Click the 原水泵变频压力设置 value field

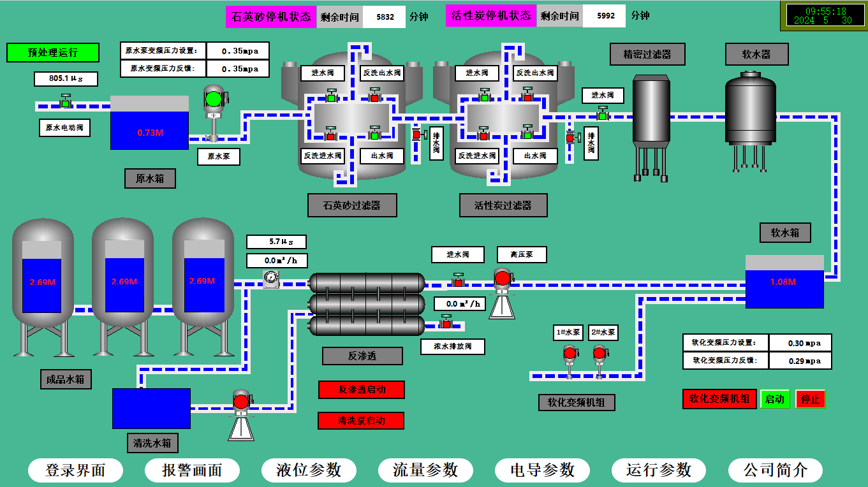(238, 51)
